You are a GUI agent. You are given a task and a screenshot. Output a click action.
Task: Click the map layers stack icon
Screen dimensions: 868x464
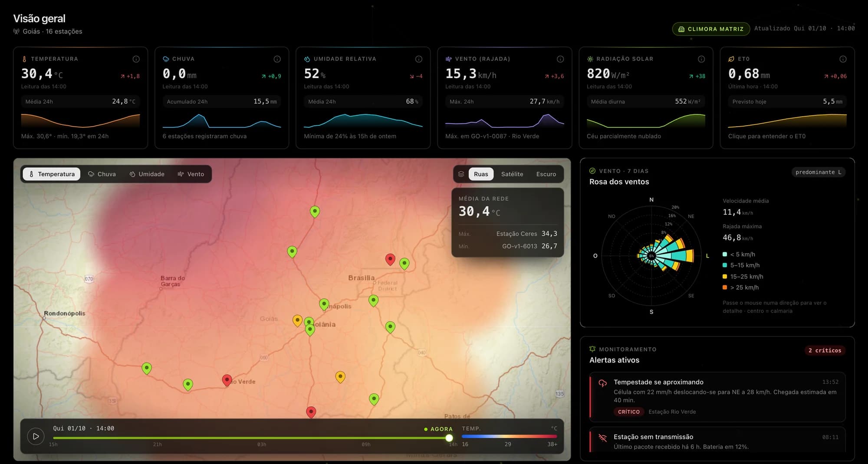pos(461,174)
